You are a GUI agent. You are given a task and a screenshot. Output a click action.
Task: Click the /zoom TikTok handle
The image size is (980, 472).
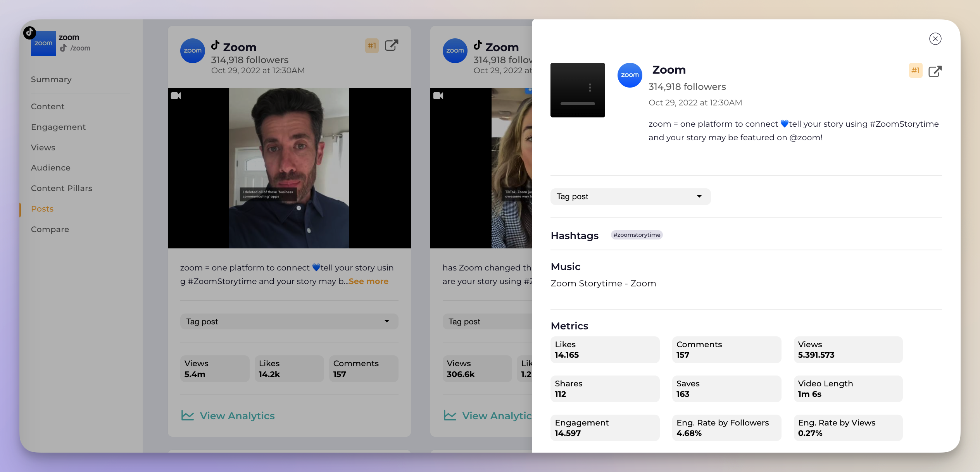pyautogui.click(x=80, y=48)
